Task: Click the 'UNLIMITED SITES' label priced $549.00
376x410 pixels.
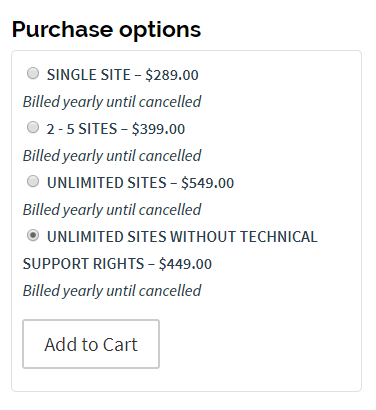Action: (107, 183)
